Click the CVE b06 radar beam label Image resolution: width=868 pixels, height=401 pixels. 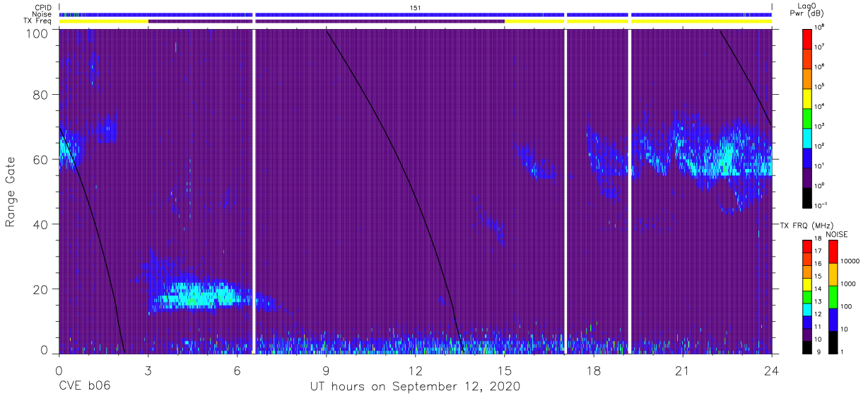[84, 386]
